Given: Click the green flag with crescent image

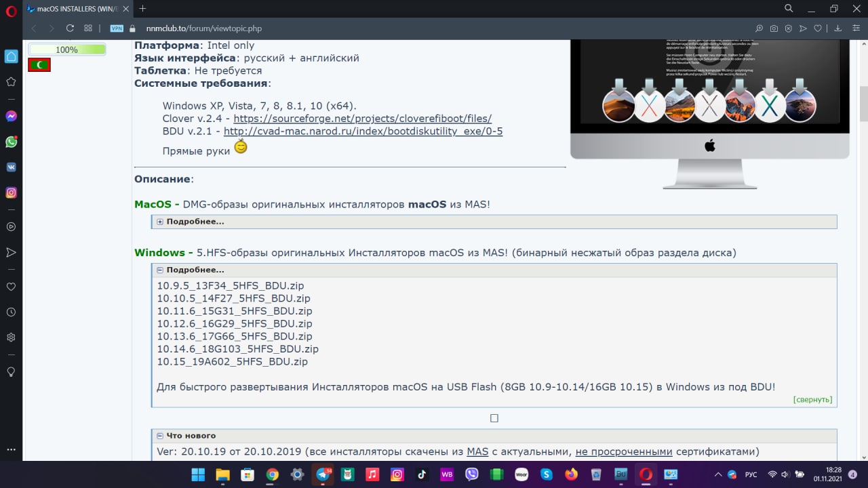Looking at the screenshot, I should click(39, 64).
